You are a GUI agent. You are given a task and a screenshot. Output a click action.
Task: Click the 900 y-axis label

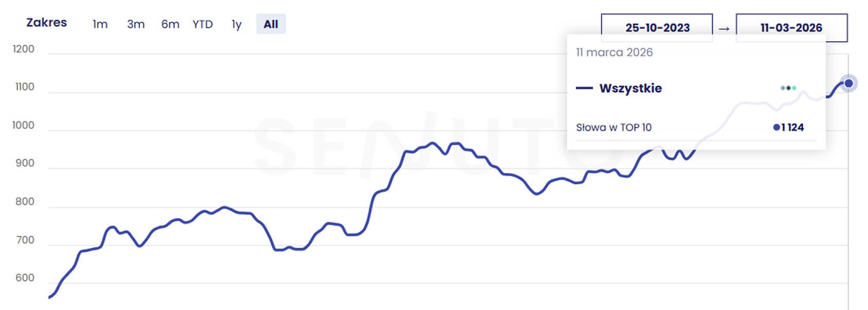[x=25, y=163]
